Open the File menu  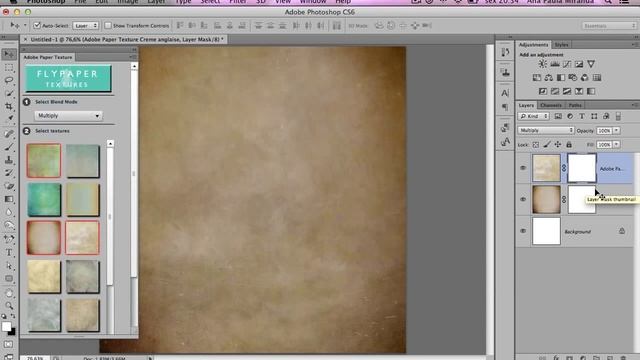coord(80,2)
